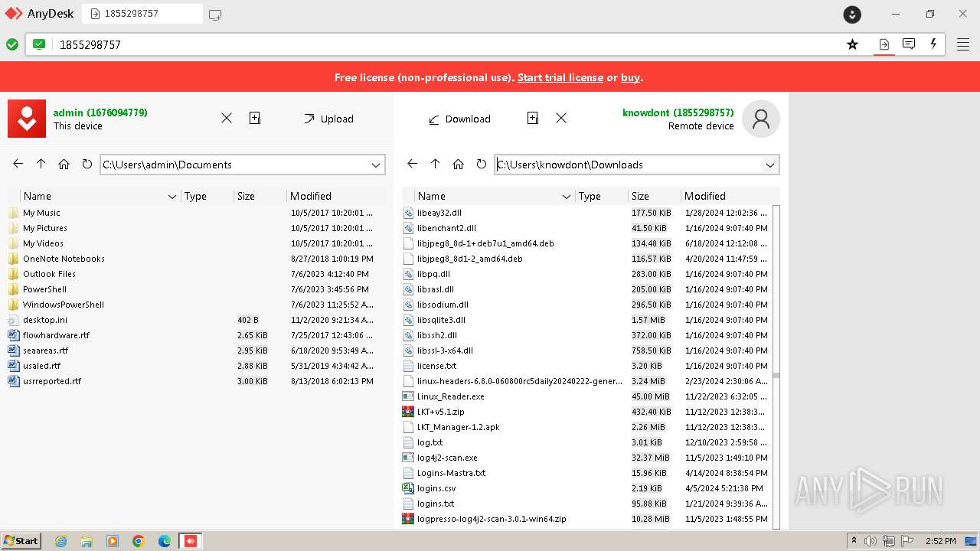This screenshot has height=551, width=980.
Task: Click the green secure connection badge
Action: click(x=39, y=44)
